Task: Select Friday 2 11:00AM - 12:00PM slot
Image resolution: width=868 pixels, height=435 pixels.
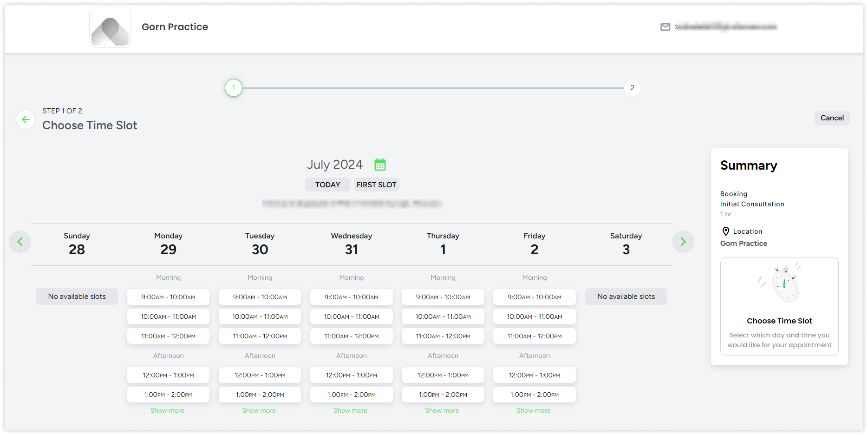Action: [x=535, y=336]
